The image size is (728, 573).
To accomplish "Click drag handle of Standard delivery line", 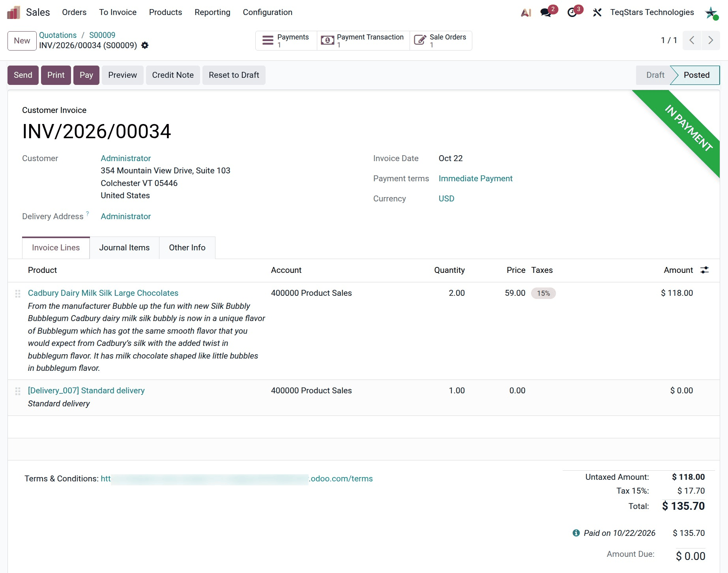I will pyautogui.click(x=18, y=391).
